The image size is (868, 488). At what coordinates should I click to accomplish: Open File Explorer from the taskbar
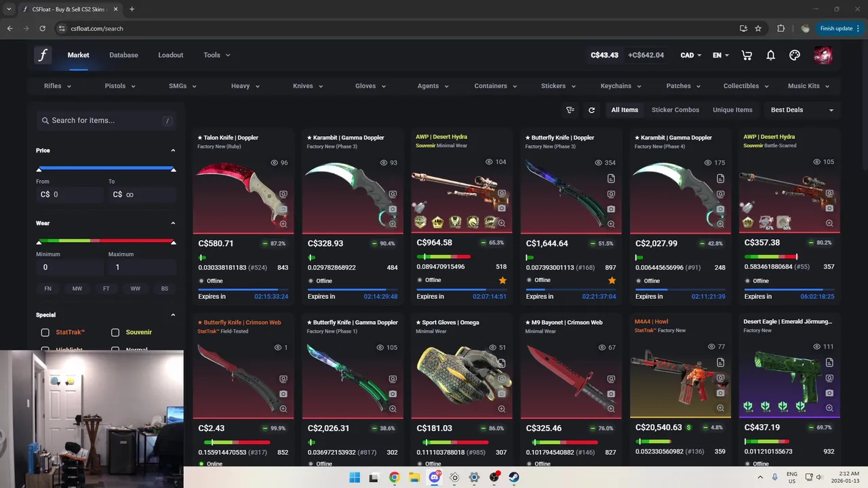pos(414,477)
